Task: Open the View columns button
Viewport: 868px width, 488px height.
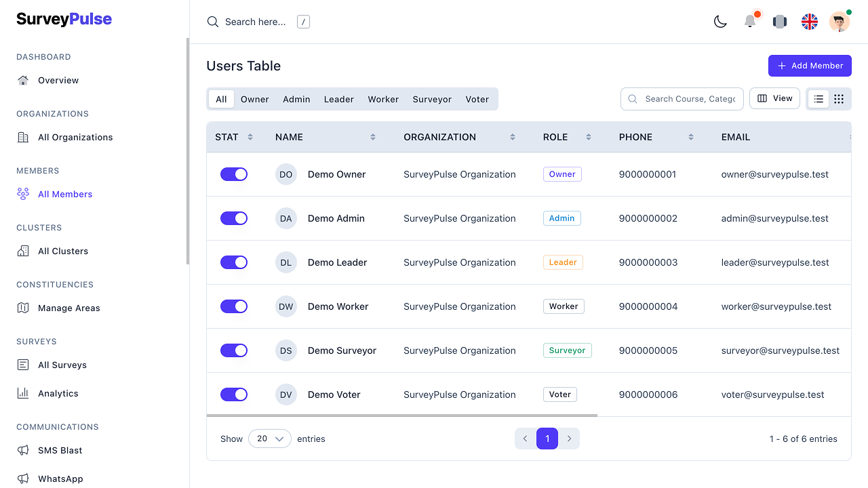Action: point(774,98)
